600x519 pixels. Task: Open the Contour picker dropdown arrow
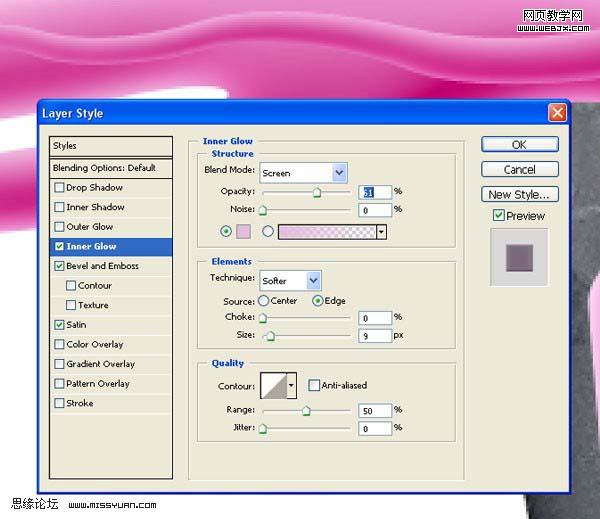292,386
